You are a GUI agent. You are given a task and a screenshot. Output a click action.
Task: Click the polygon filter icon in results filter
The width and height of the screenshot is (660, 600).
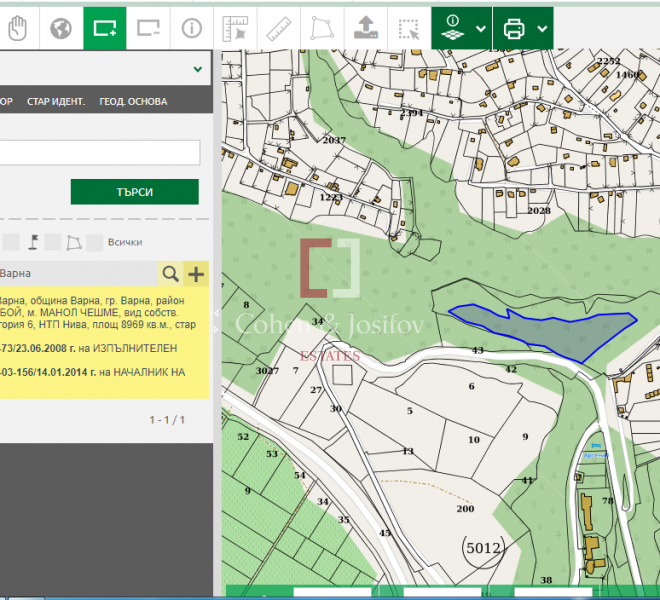pos(74,243)
